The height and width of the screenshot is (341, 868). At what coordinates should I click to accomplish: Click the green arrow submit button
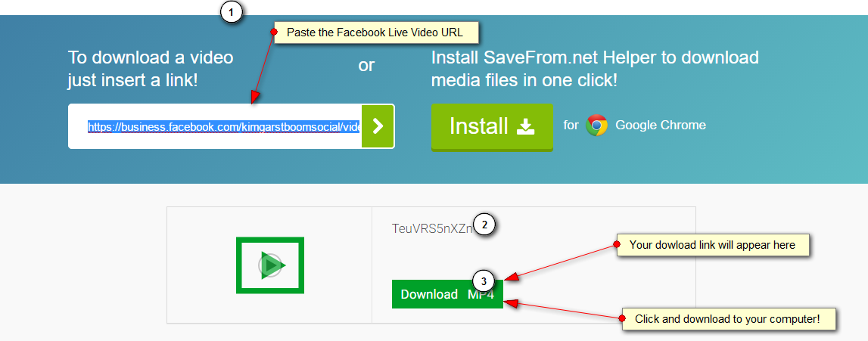click(x=378, y=126)
